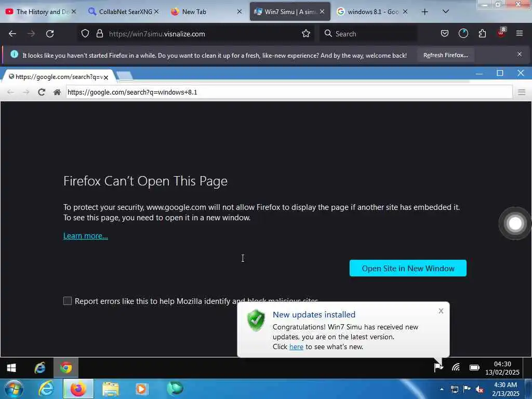Open the 4:30 AM system clock

(x=506, y=389)
